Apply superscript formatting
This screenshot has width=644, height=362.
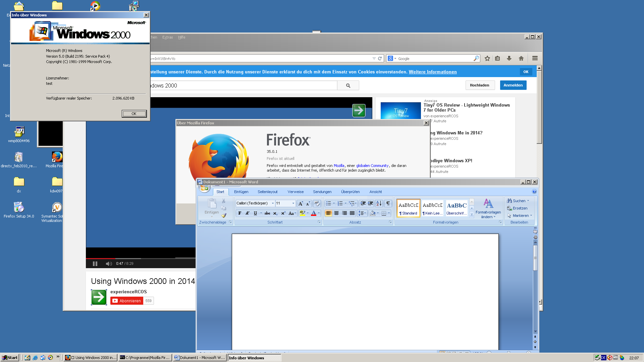point(283,213)
